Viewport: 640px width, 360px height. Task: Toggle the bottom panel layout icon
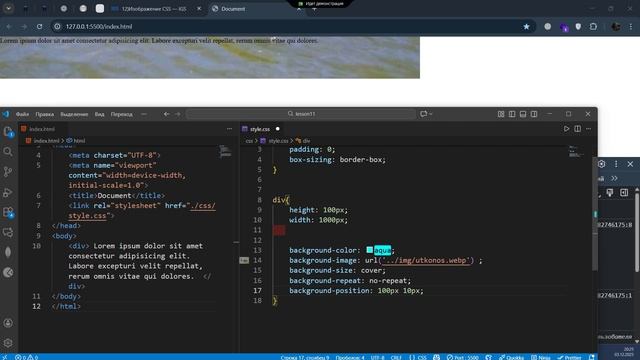click(523, 114)
